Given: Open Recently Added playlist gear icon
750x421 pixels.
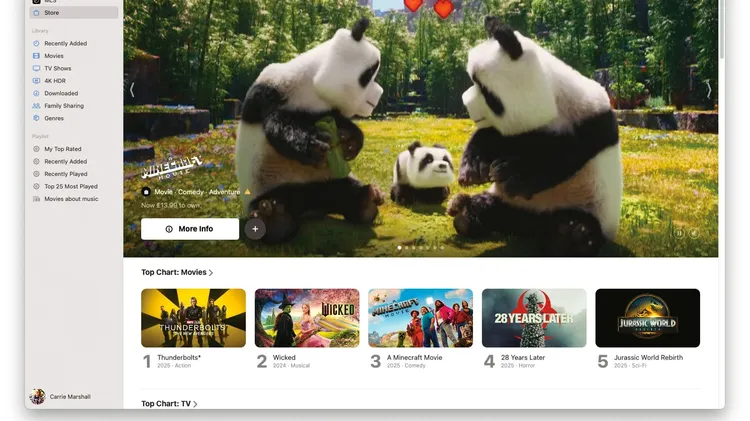Looking at the screenshot, I should pyautogui.click(x=36, y=162).
